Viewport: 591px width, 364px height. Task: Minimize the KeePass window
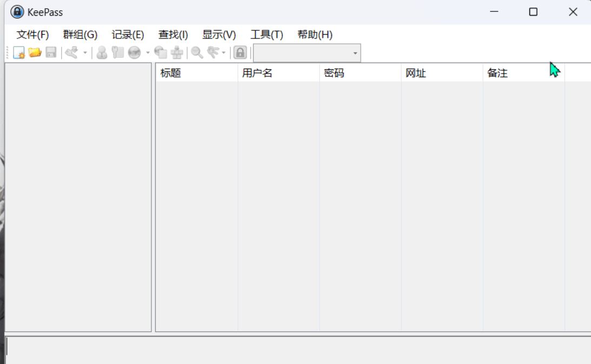[x=494, y=12]
